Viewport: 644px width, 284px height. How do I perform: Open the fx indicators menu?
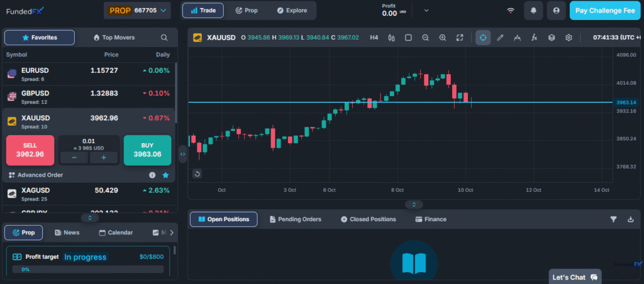click(534, 38)
